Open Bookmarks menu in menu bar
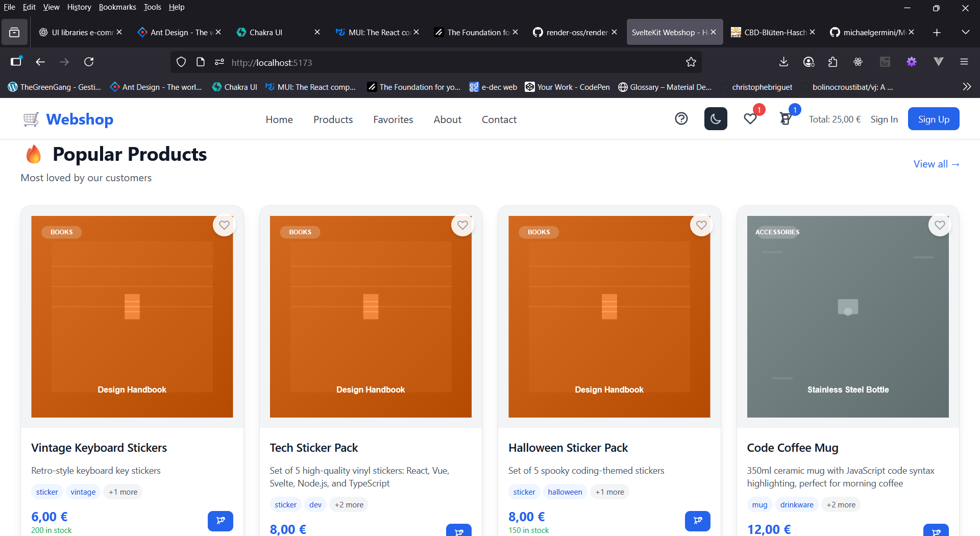The image size is (980, 536). (x=117, y=7)
